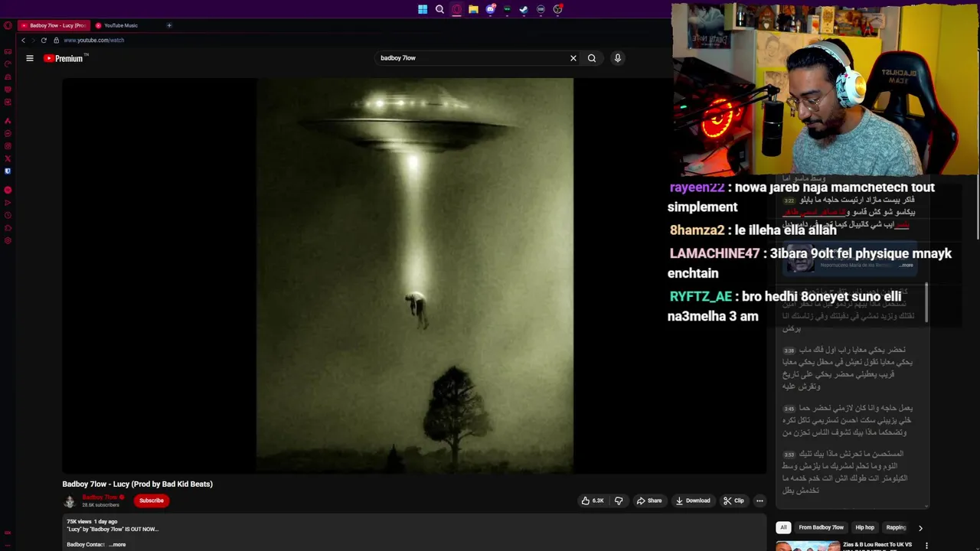
Task: Click the video title Badboy 7low - Lucy
Action: pos(138,484)
